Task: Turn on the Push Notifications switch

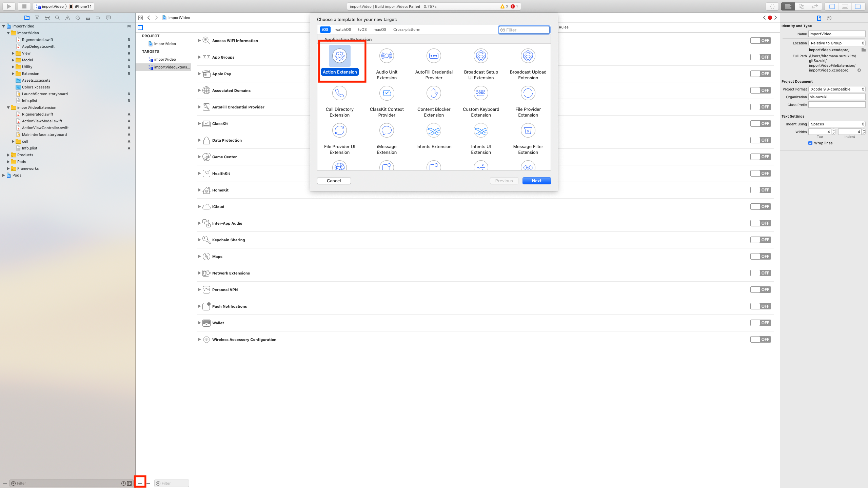Action: coord(761,306)
